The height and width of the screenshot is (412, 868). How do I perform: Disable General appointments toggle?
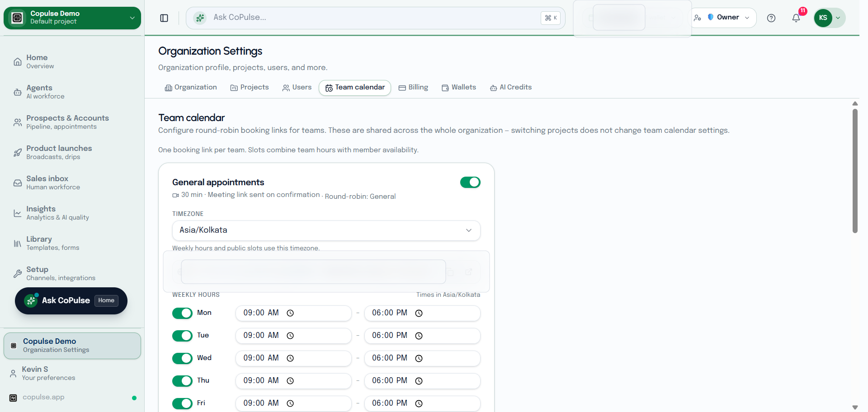coord(470,182)
